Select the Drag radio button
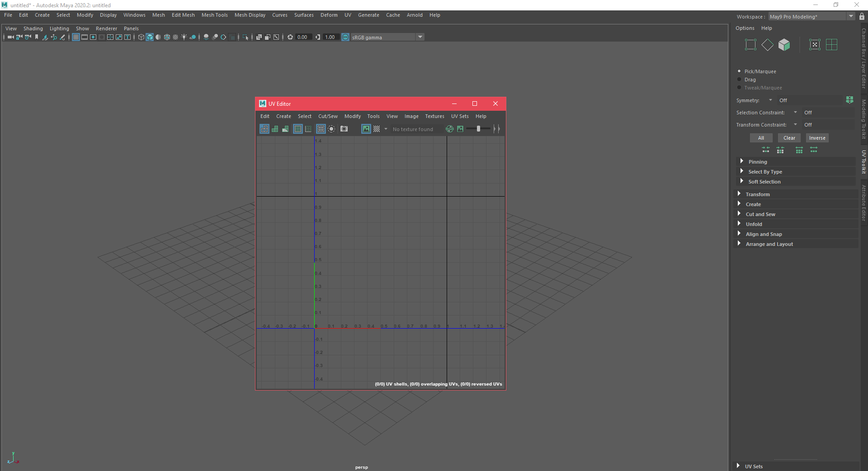Screen dimensions: 868x471 740,80
